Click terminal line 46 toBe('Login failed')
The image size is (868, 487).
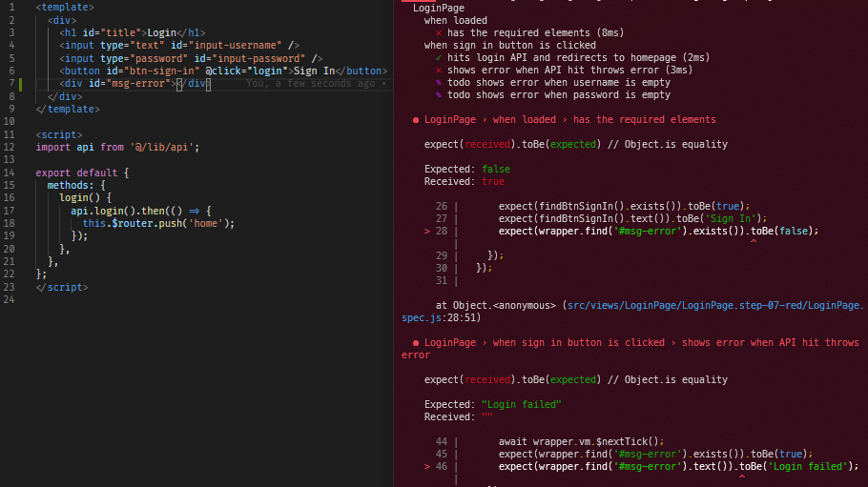click(x=641, y=467)
